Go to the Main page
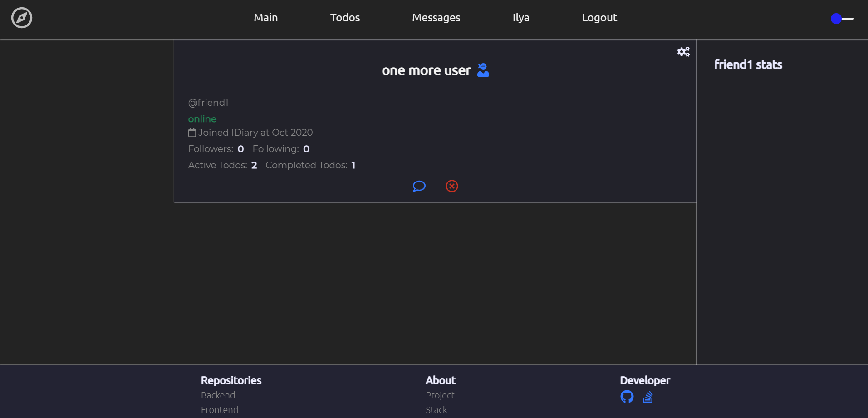 (266, 18)
